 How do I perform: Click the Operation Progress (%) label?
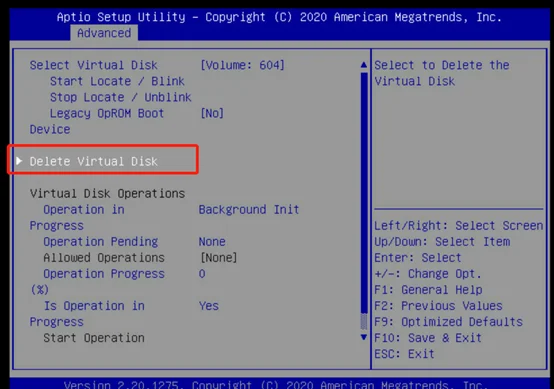(x=97, y=282)
